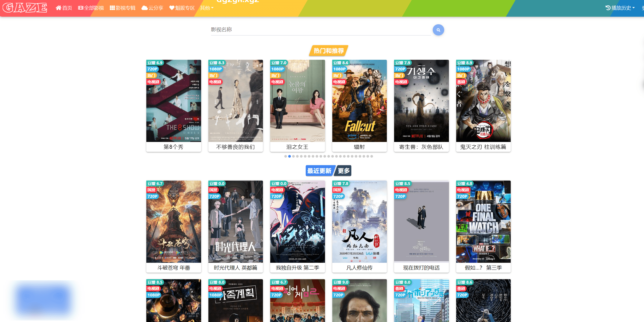Open 时光代理人 英都篇 poster
644x322 pixels.
point(236,222)
